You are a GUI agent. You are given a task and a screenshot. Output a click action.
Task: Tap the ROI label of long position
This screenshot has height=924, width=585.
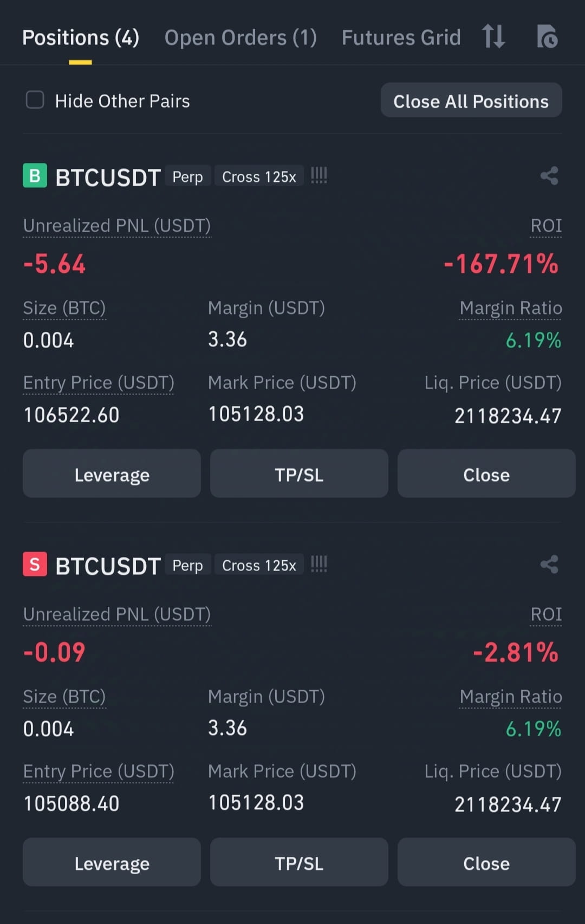546,225
